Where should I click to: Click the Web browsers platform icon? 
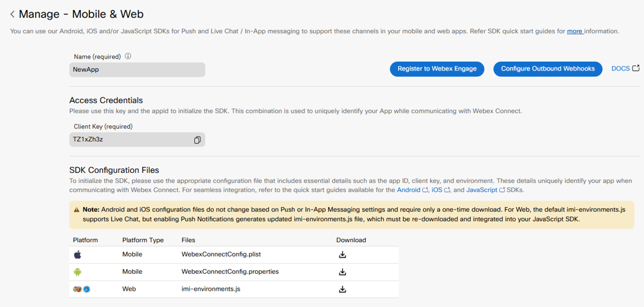point(81,289)
